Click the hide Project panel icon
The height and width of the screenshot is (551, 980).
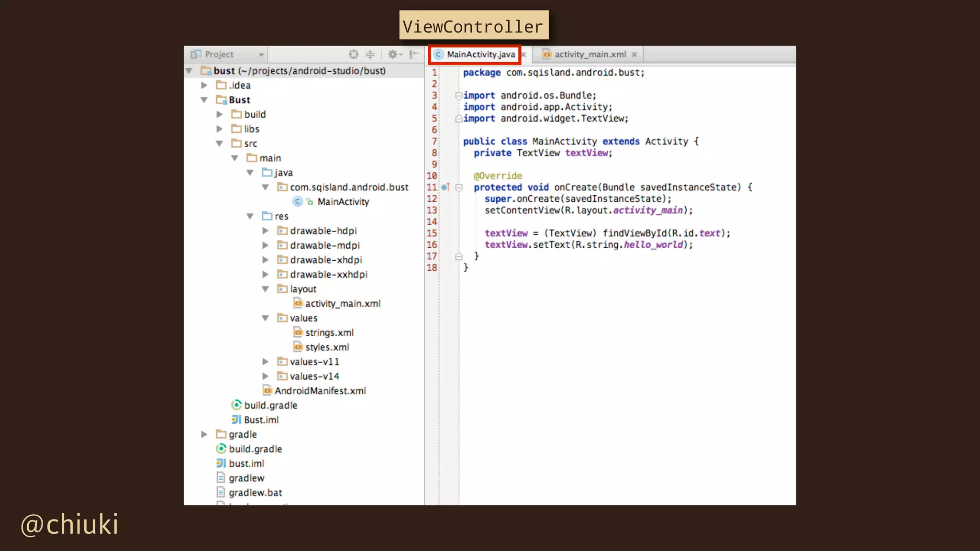click(414, 55)
